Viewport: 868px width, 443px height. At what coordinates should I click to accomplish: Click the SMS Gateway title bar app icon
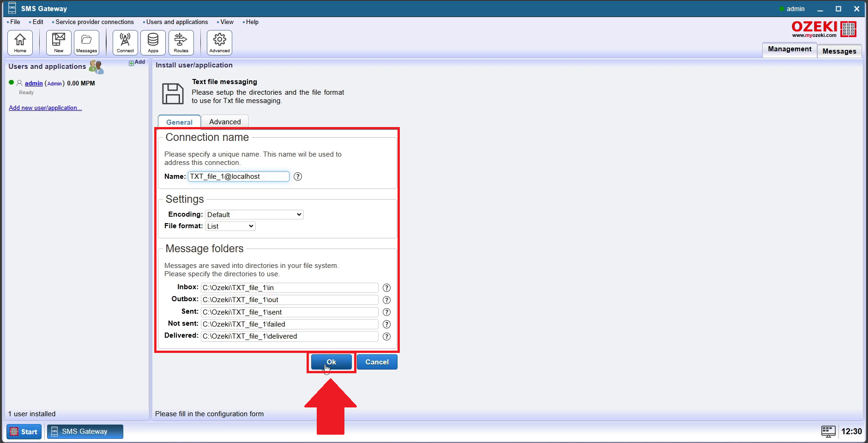(x=12, y=8)
